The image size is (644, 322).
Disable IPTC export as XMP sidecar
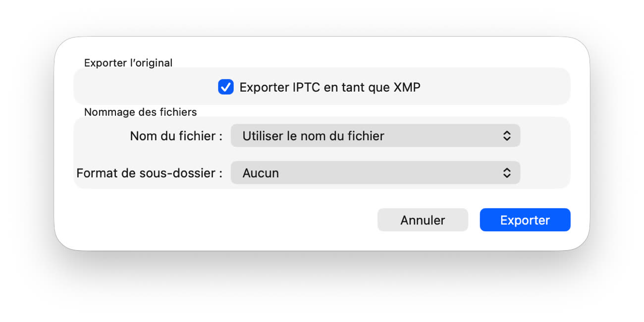pyautogui.click(x=226, y=88)
